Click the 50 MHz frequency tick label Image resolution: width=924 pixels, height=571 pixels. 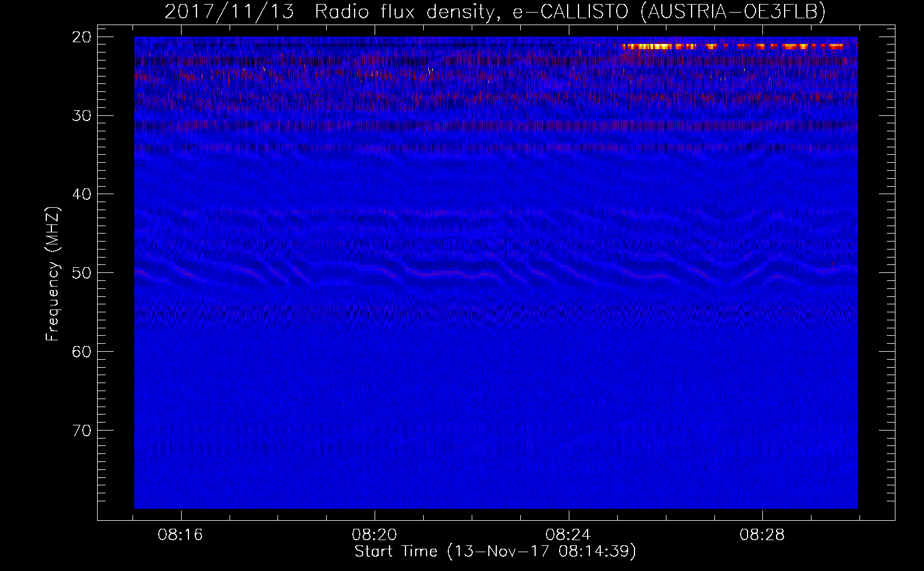82,273
